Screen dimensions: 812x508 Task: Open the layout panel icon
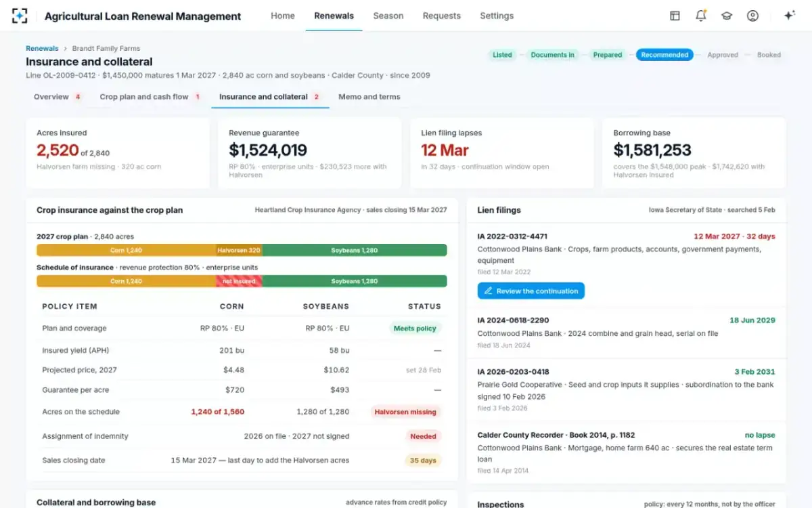click(x=675, y=16)
